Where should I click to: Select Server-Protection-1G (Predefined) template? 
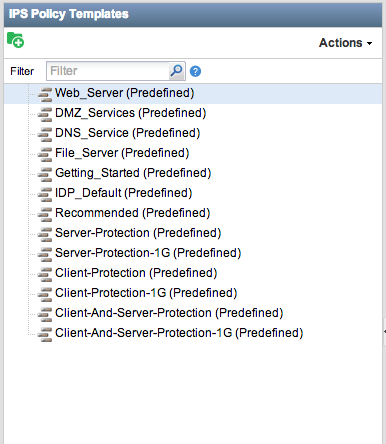(148, 253)
